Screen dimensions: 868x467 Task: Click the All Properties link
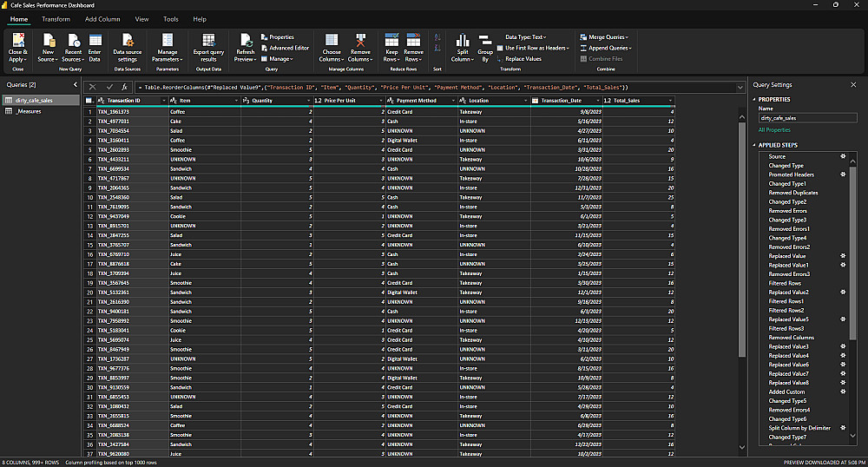773,128
